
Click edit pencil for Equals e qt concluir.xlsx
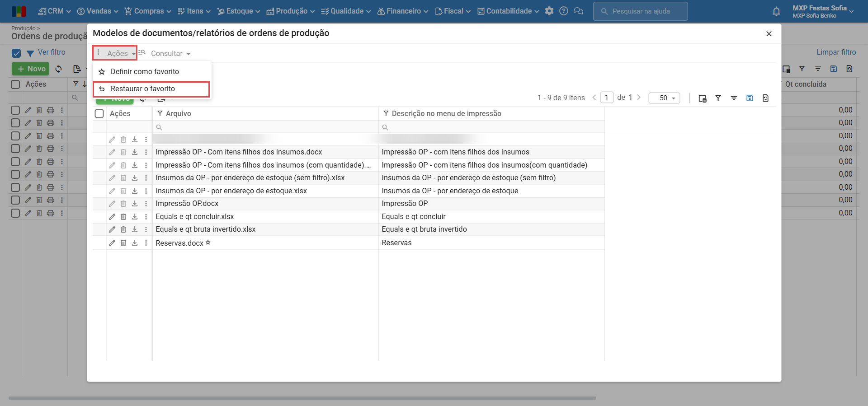[x=112, y=217]
